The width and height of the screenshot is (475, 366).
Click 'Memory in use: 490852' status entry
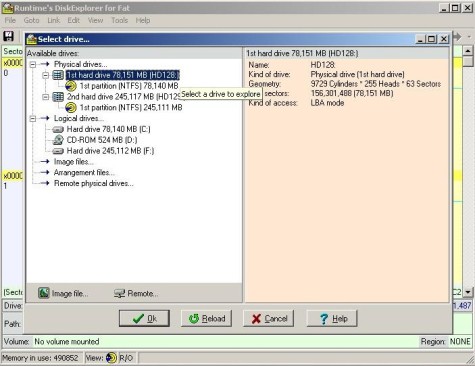tap(40, 358)
